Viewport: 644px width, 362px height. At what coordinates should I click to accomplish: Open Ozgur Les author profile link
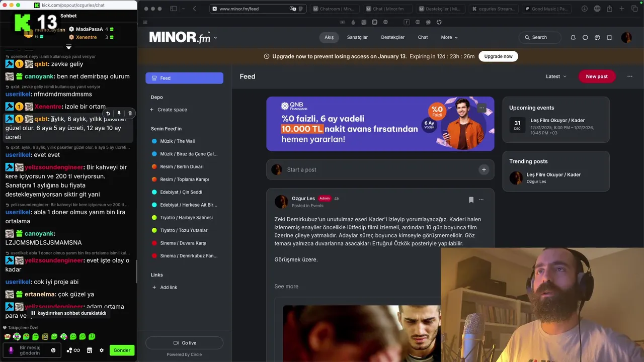303,198
